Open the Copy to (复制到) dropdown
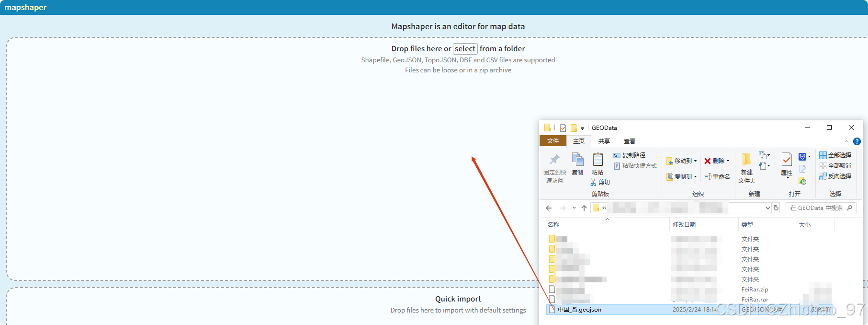Viewport: 868px width, 325px height. point(681,177)
